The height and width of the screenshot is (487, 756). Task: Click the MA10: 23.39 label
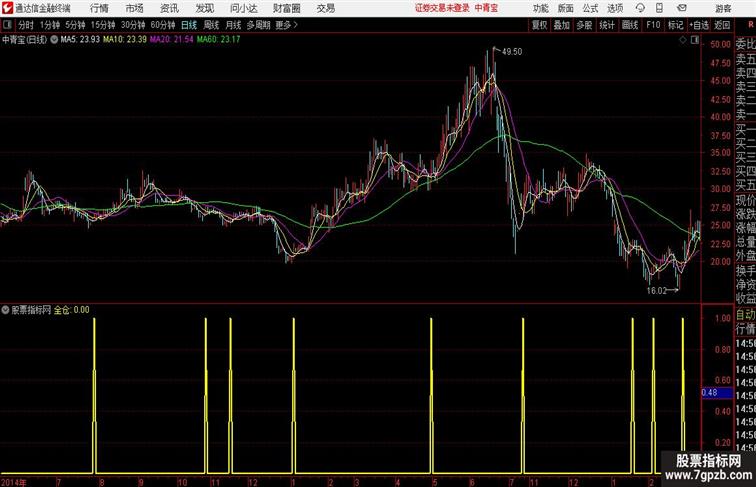coord(125,40)
